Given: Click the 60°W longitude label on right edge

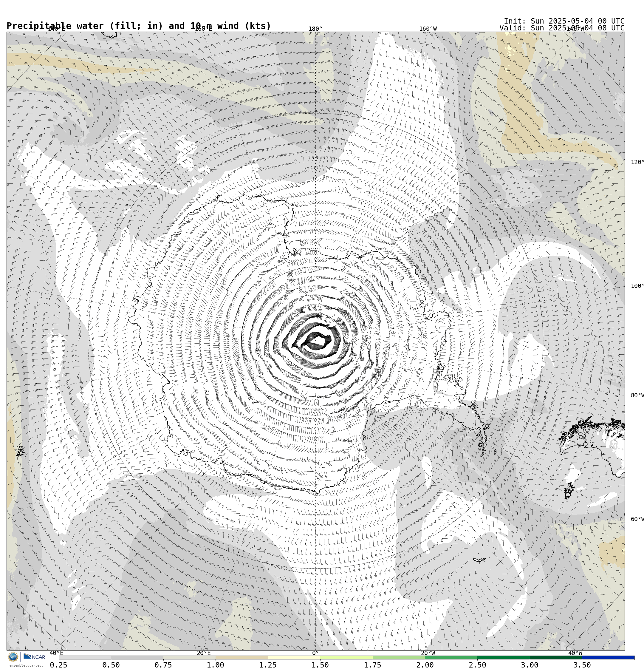Looking at the screenshot, I should pyautogui.click(x=637, y=519).
